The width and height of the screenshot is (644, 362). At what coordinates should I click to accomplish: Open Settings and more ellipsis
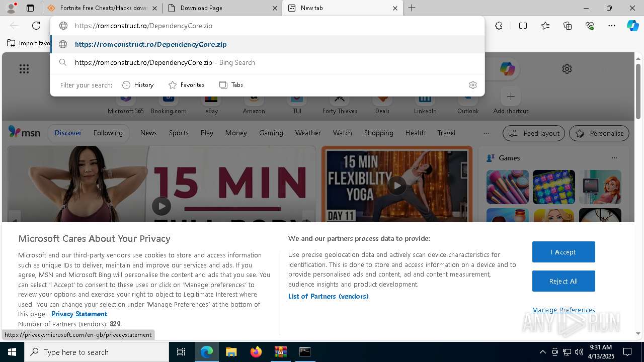click(612, 26)
